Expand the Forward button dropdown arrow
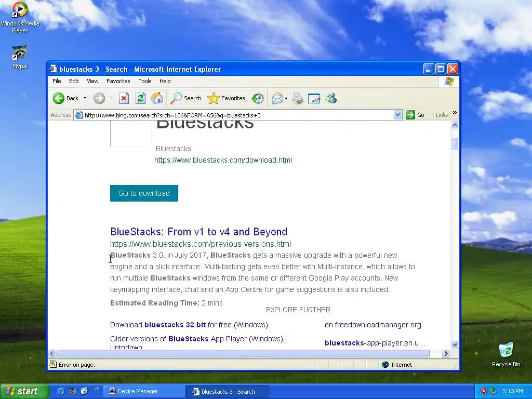 [x=111, y=98]
